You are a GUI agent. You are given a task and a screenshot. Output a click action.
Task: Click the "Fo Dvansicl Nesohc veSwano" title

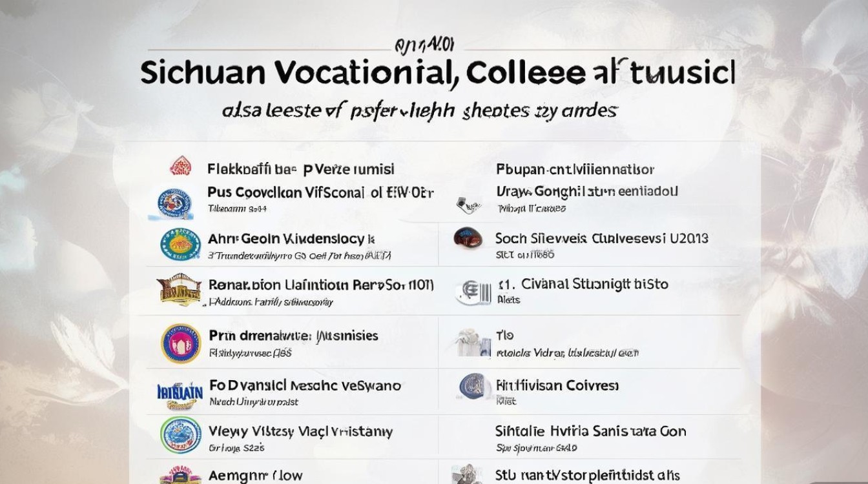(305, 386)
